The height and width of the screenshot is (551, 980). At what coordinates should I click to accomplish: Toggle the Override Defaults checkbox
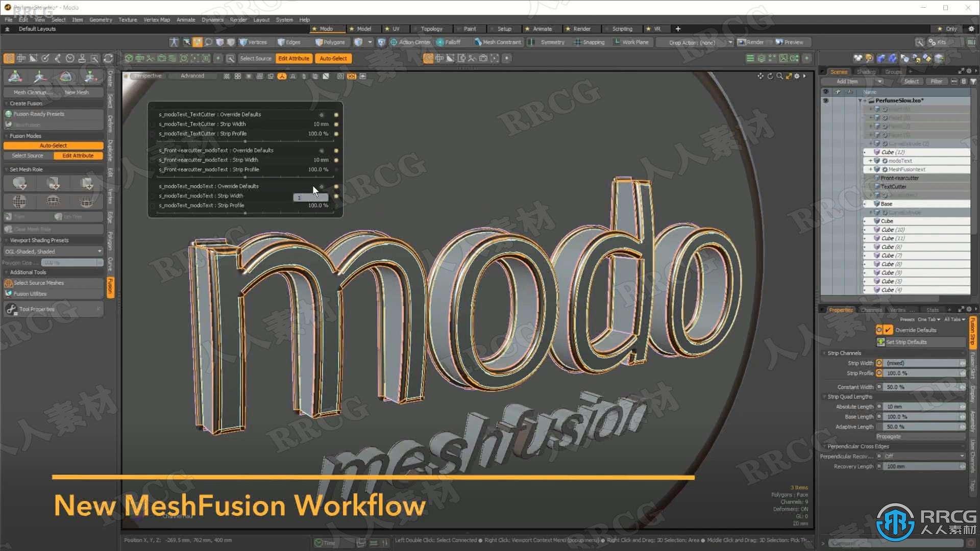888,330
